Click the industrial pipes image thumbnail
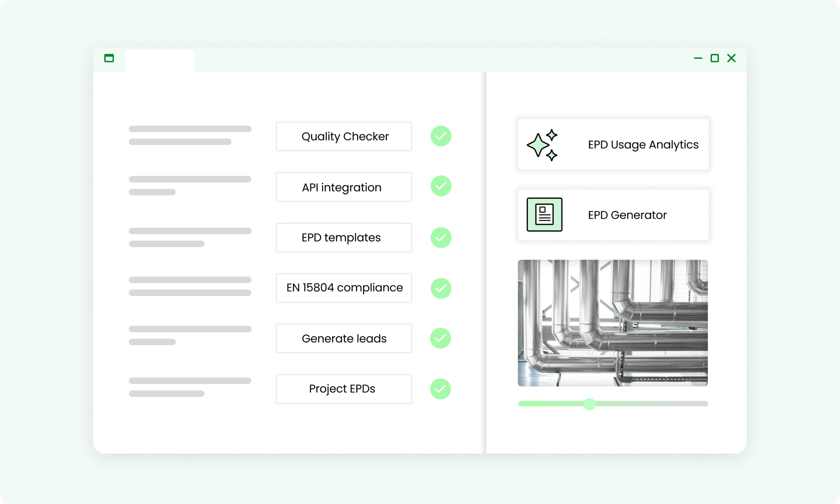This screenshot has height=504, width=840. [613, 322]
